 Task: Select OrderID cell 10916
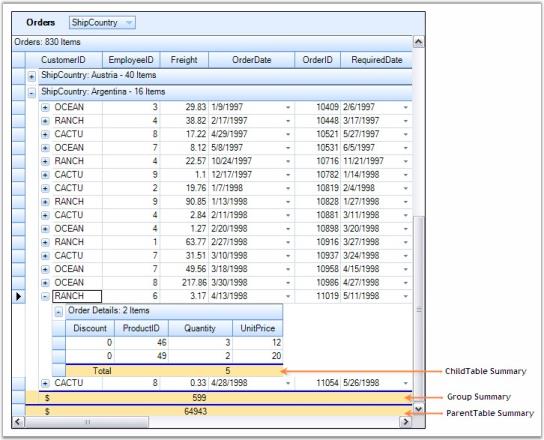[317, 242]
